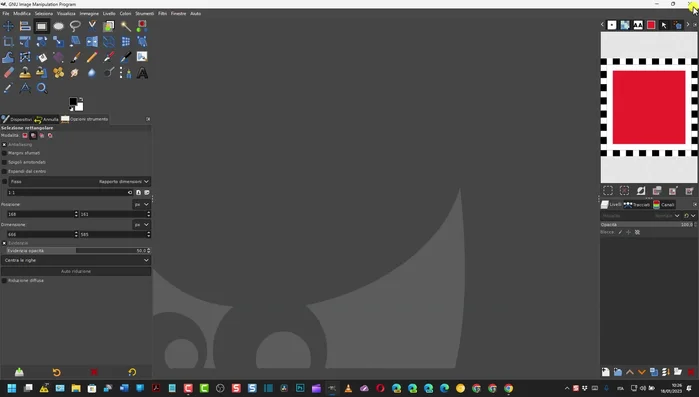699x397 pixels.
Task: Enable Espandi dal centro option
Action: [4, 171]
